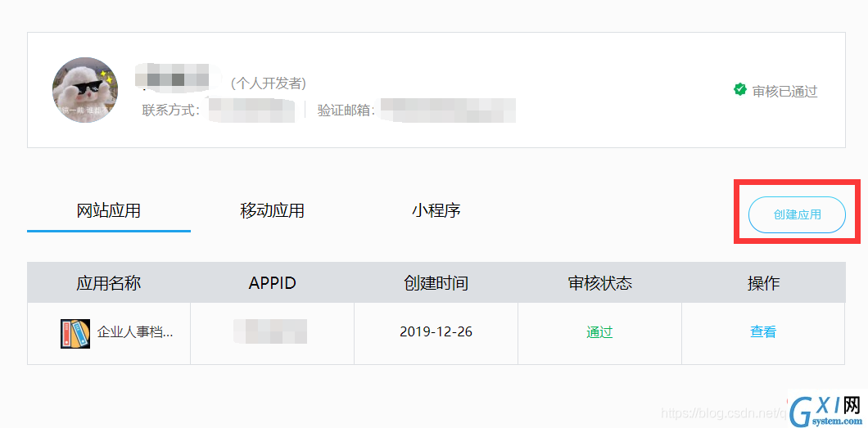Click the 企业人事档 app bookshelf icon
Image resolution: width=868 pixels, height=428 pixels.
75,334
